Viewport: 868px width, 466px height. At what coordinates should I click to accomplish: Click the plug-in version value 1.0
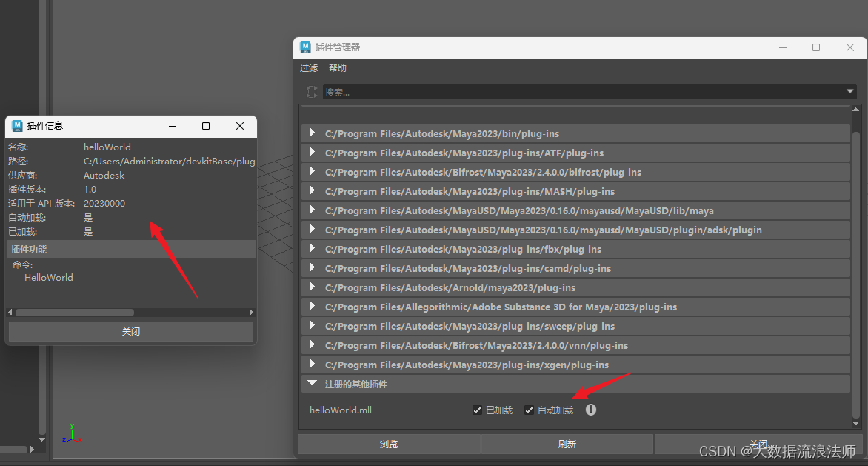point(90,189)
